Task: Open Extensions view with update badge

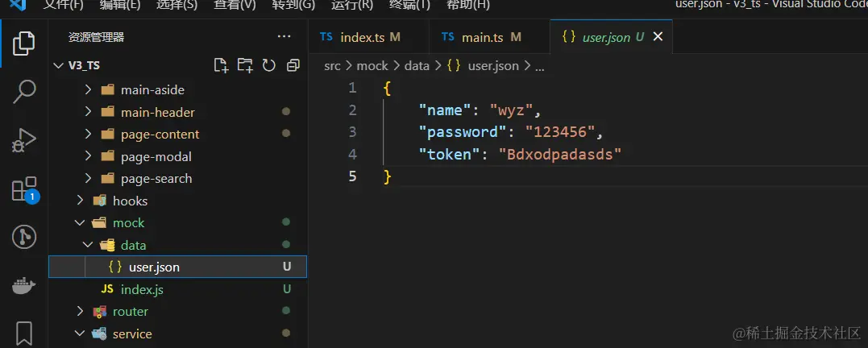Action: coord(24,189)
